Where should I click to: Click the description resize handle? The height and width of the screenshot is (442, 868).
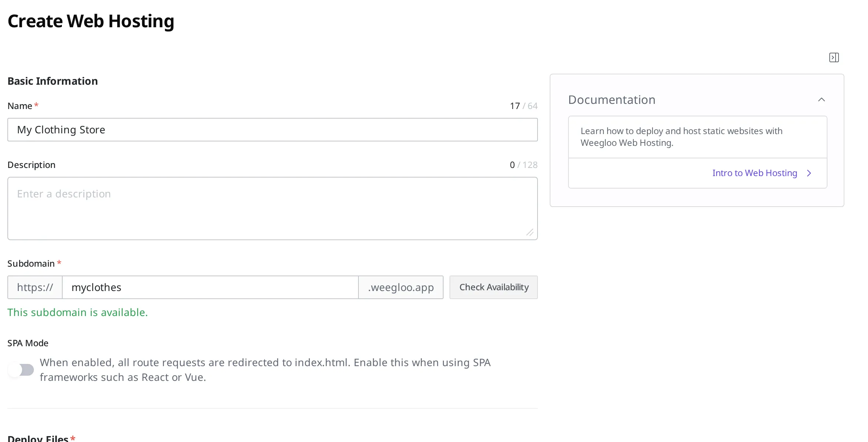click(530, 232)
